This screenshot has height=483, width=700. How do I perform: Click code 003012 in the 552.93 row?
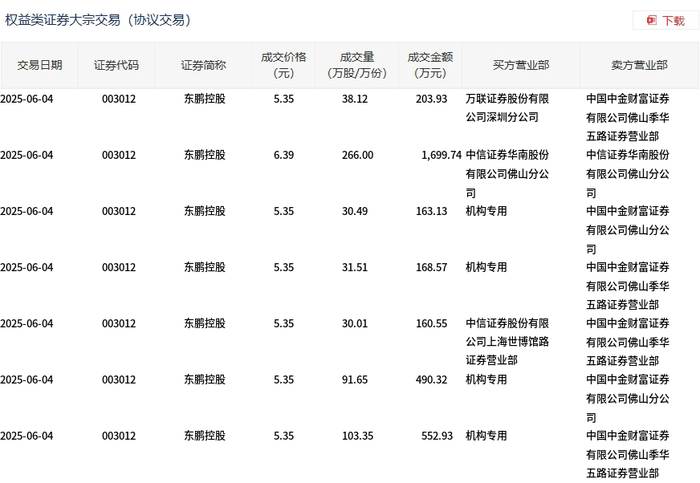point(119,436)
